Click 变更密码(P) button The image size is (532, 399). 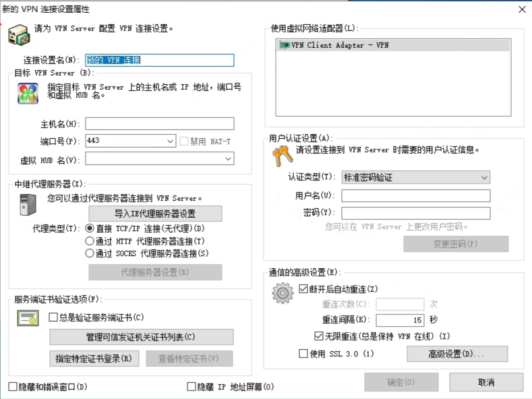click(456, 244)
